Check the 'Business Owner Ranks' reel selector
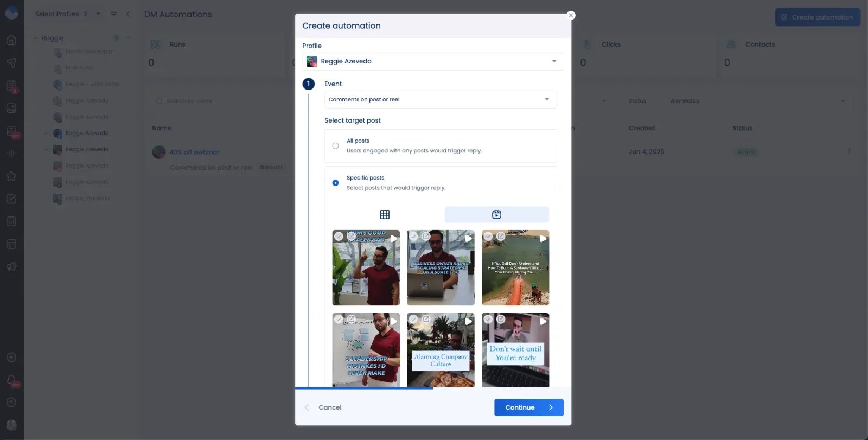The image size is (868, 440). point(413,236)
